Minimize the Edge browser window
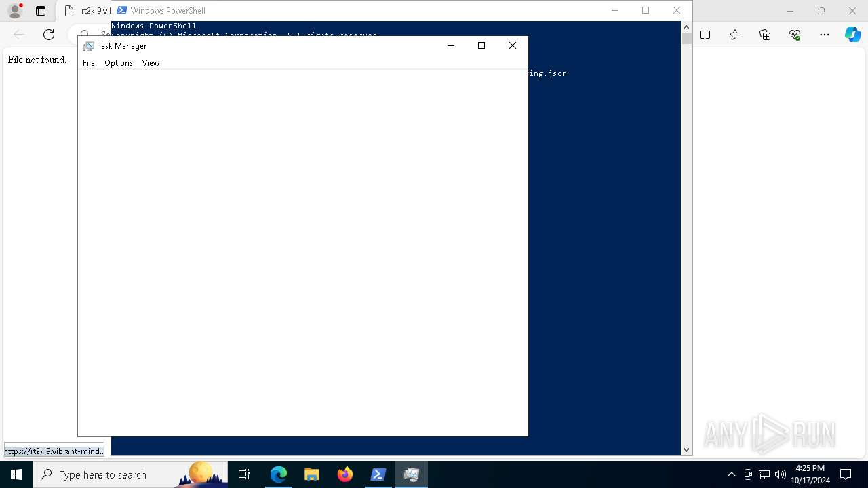Screen dimensions: 868x488 click(x=790, y=11)
